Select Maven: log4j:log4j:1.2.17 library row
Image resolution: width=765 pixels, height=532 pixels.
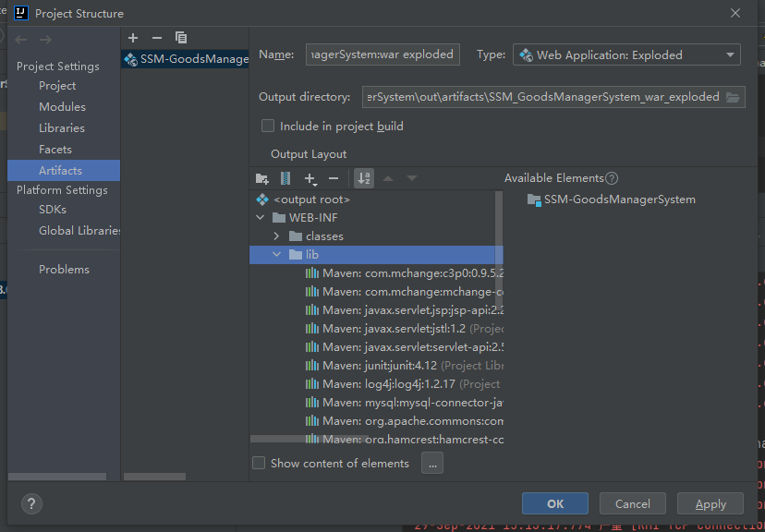(x=376, y=384)
